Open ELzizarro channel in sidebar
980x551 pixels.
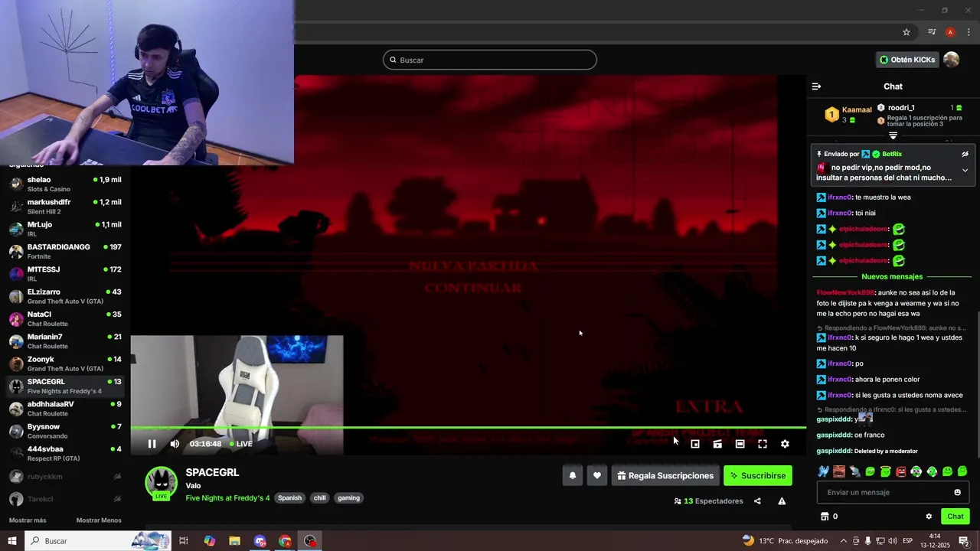pyautogui.click(x=65, y=296)
